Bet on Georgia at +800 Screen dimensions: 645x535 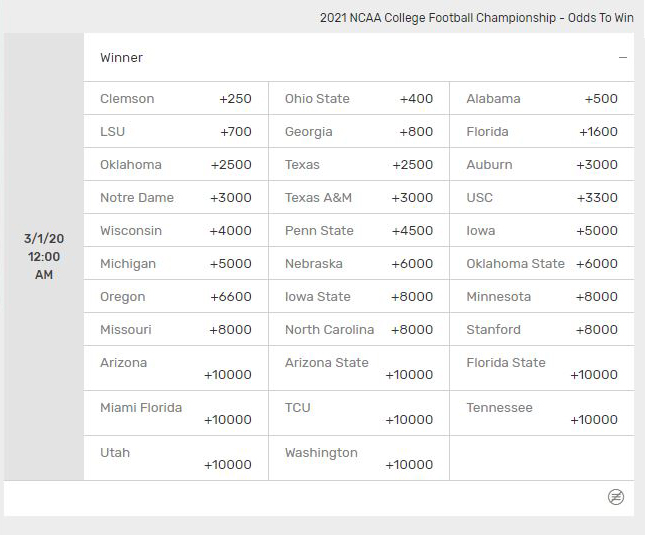click(x=359, y=132)
